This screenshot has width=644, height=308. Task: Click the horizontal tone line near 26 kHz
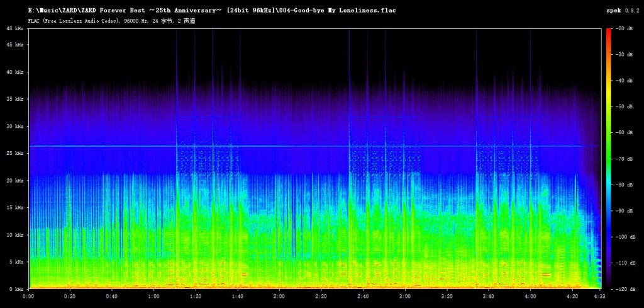coord(314,146)
